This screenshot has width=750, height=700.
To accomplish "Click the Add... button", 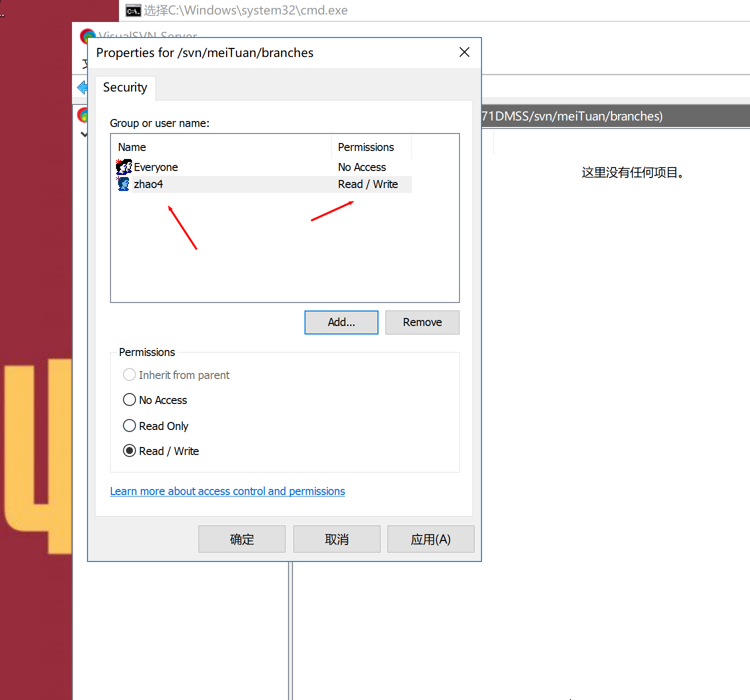I will 341,322.
